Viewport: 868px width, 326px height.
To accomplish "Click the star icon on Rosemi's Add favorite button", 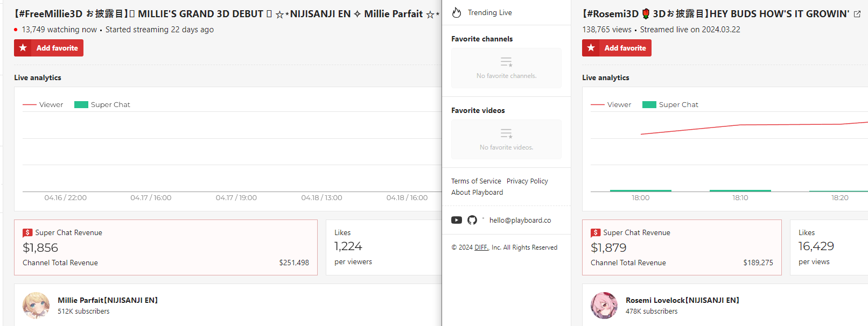I will coord(591,48).
